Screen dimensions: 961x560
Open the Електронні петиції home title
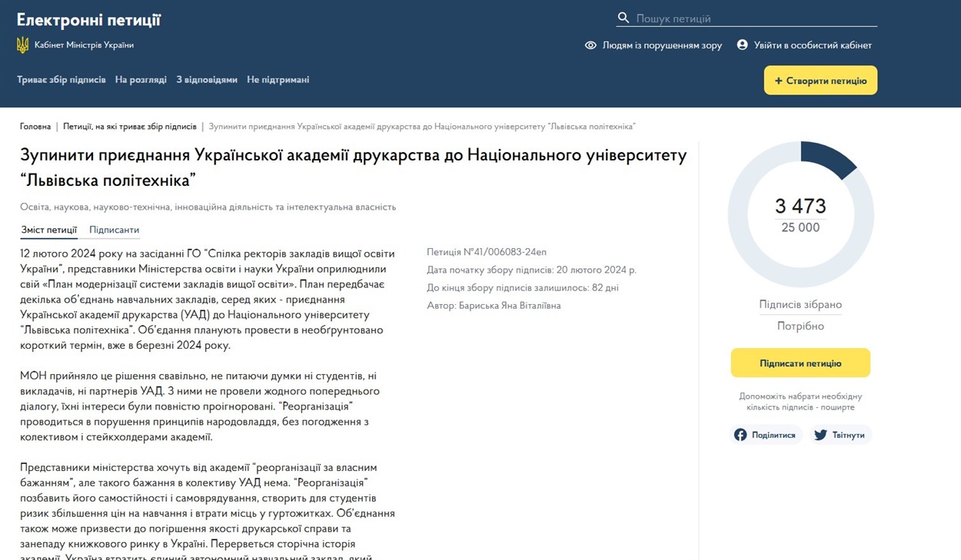pos(88,20)
